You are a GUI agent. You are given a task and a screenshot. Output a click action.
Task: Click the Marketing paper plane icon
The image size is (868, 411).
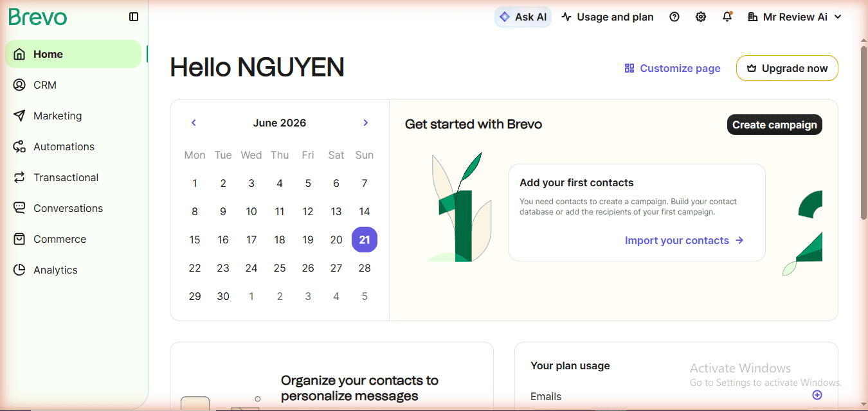coord(19,116)
